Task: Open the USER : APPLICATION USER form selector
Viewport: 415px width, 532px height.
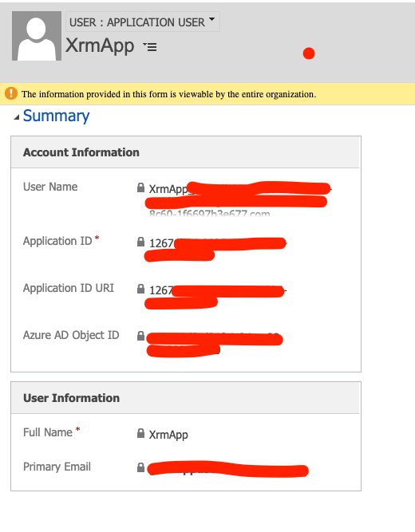Action: click(143, 22)
